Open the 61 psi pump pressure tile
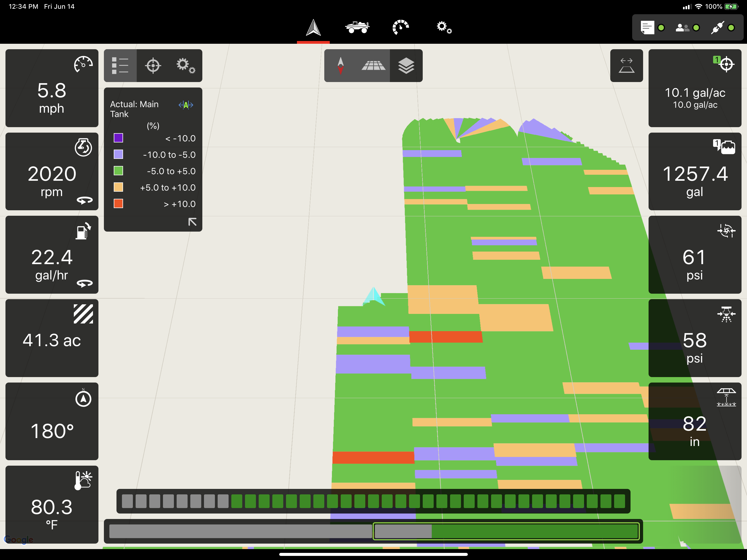Image resolution: width=747 pixels, height=560 pixels. tap(695, 255)
